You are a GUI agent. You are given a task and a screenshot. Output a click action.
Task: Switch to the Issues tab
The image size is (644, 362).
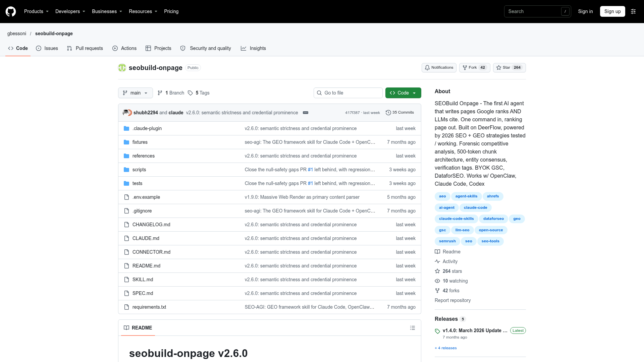(47, 48)
